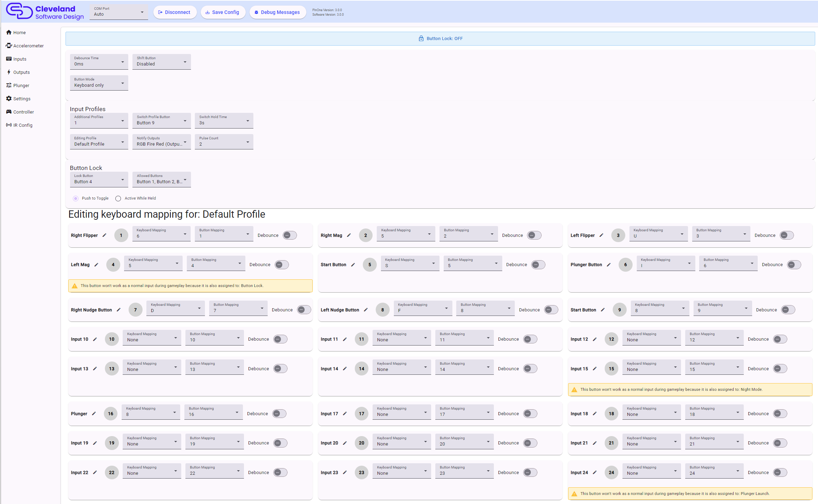Click the pencil edit icon beside Right Mag
Viewport: 818px width, 504px height.
pos(349,235)
